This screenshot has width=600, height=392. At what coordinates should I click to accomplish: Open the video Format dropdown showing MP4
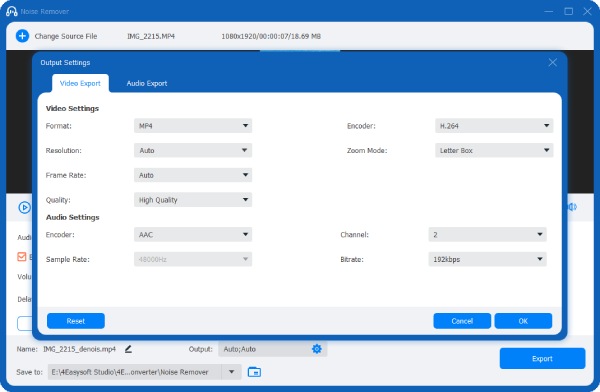pyautogui.click(x=193, y=126)
